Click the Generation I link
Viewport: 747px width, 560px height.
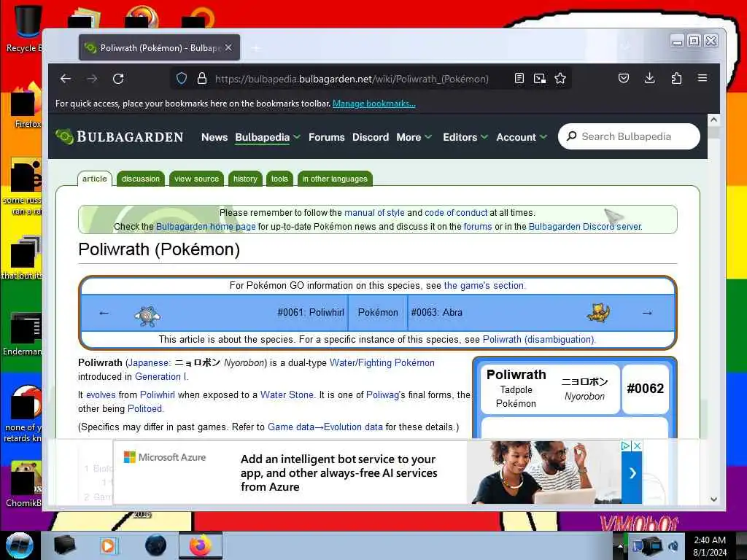pyautogui.click(x=161, y=377)
